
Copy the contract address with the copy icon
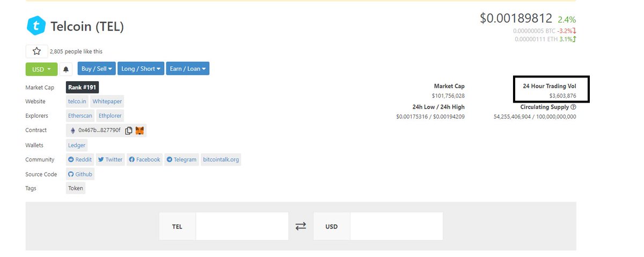coord(129,130)
